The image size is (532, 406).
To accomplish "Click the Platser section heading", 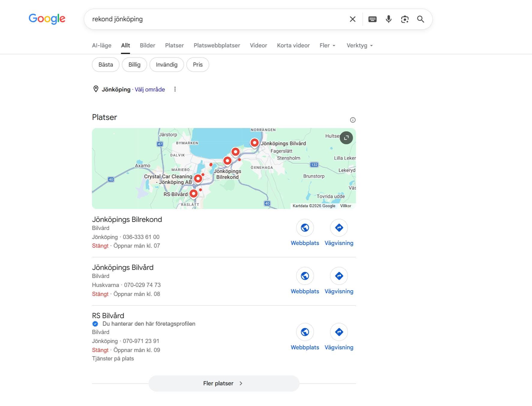I will [104, 117].
